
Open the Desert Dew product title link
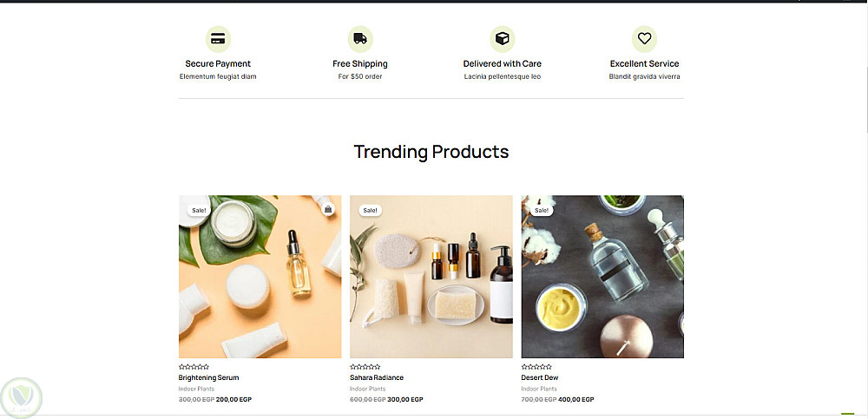click(540, 377)
